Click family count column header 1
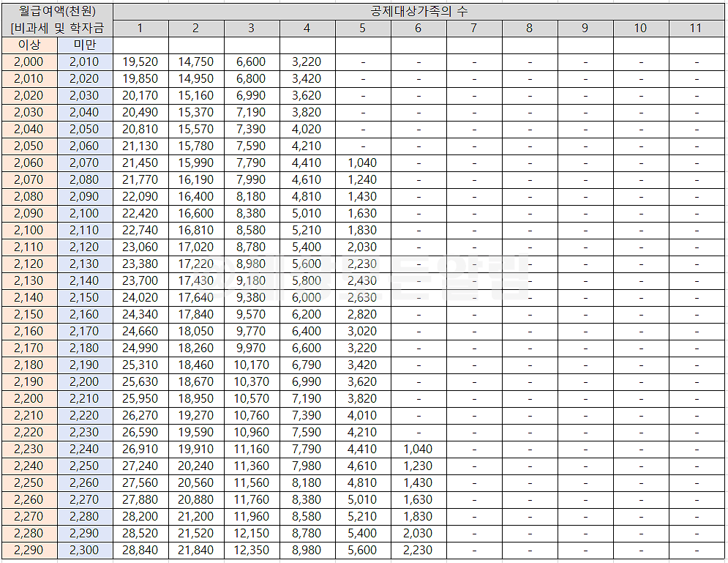 (x=140, y=29)
